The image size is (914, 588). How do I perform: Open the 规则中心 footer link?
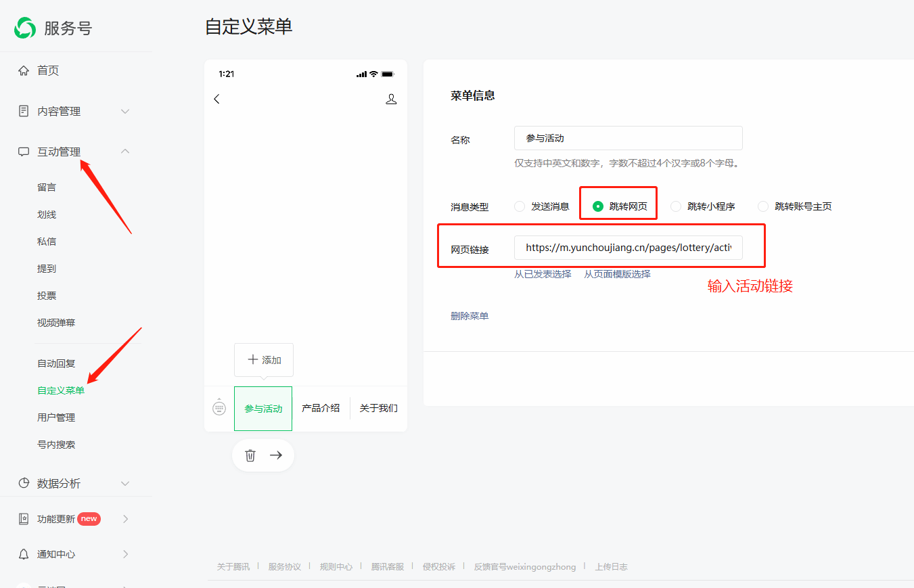coord(336,567)
